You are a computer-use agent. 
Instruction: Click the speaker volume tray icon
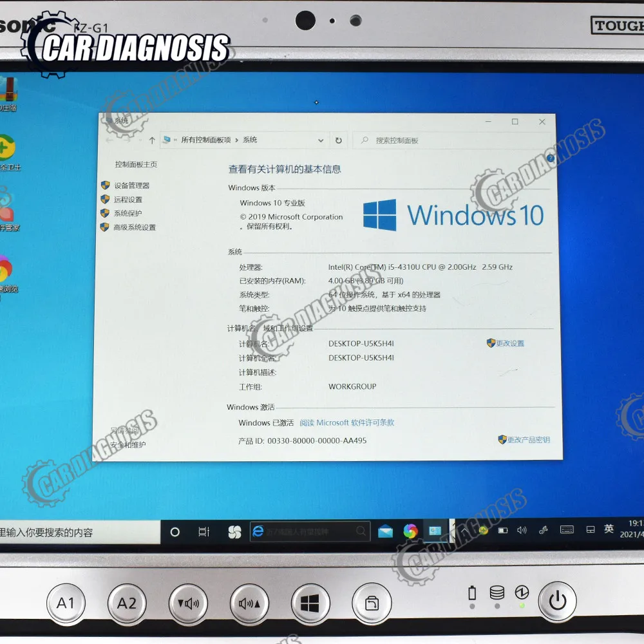tap(522, 530)
